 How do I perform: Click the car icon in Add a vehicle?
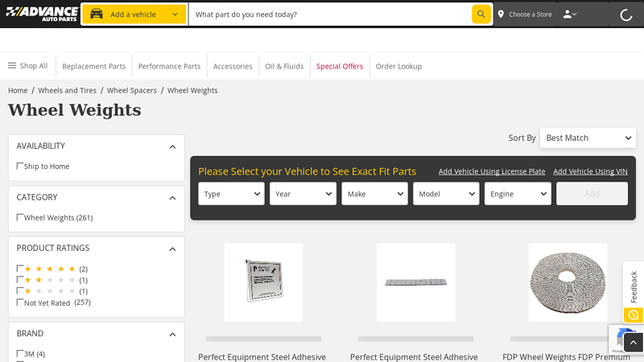97,14
